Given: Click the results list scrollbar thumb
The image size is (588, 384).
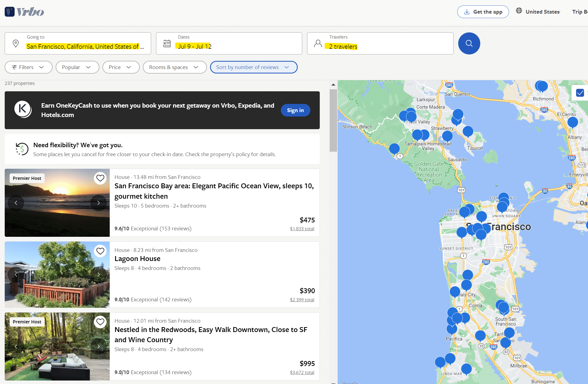Looking at the screenshot, I should coord(333,120).
